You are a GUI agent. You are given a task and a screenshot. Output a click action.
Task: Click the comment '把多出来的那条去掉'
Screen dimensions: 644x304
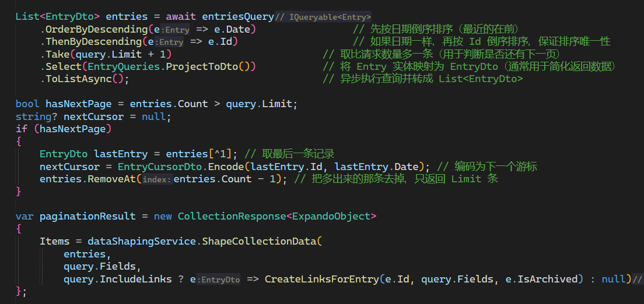tap(358, 179)
